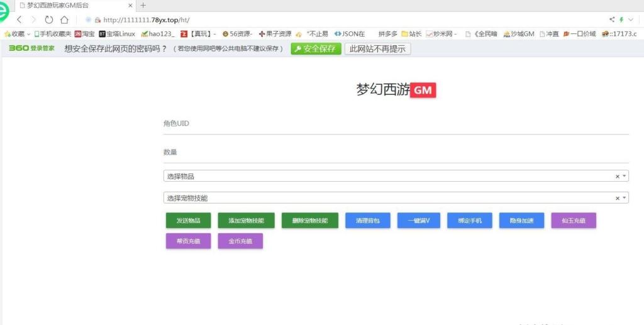The width and height of the screenshot is (644, 325).
Task: Click the green 安全保存 button
Action: [316, 49]
